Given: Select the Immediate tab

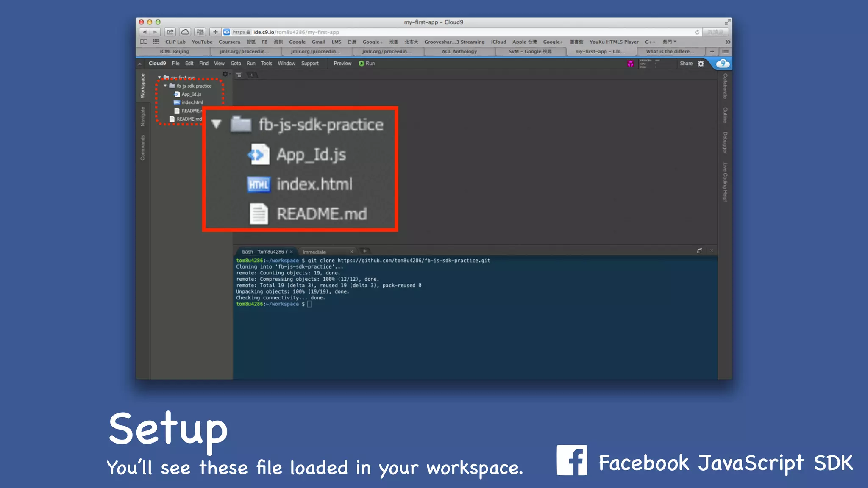Looking at the screenshot, I should 314,252.
